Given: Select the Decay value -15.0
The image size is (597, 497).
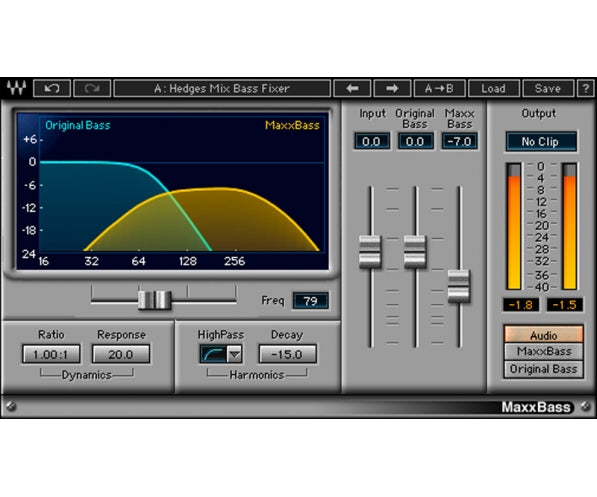Looking at the screenshot, I should click(287, 355).
